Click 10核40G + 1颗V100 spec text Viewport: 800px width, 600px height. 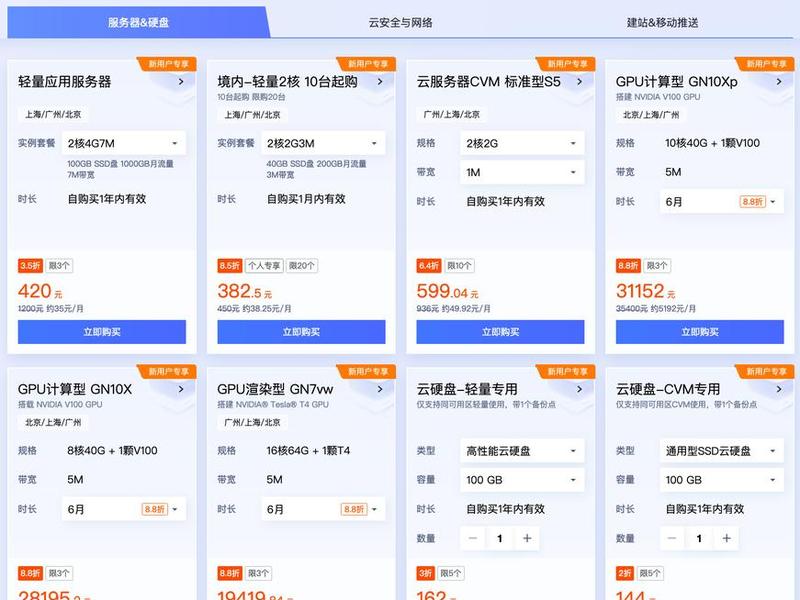(x=712, y=143)
